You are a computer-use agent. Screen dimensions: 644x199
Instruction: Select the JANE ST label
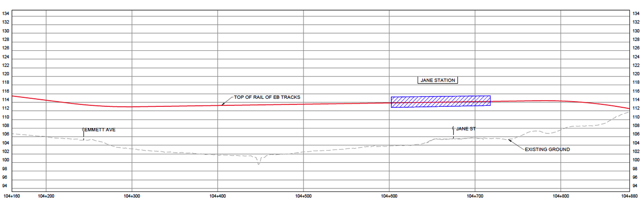[x=465, y=129]
